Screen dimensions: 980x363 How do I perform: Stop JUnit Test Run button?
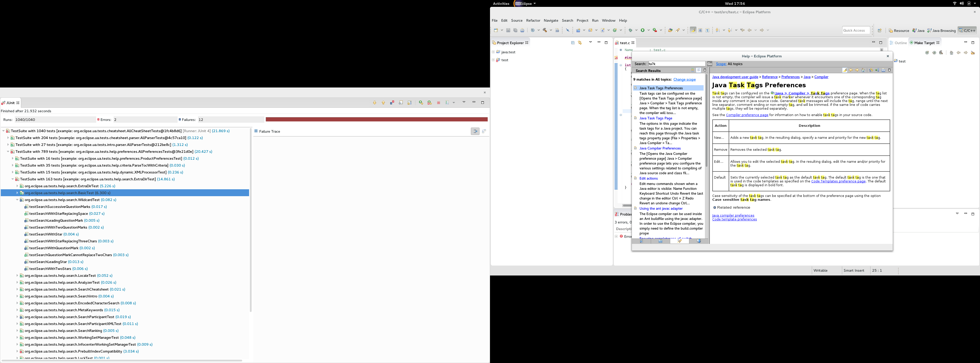coord(438,103)
